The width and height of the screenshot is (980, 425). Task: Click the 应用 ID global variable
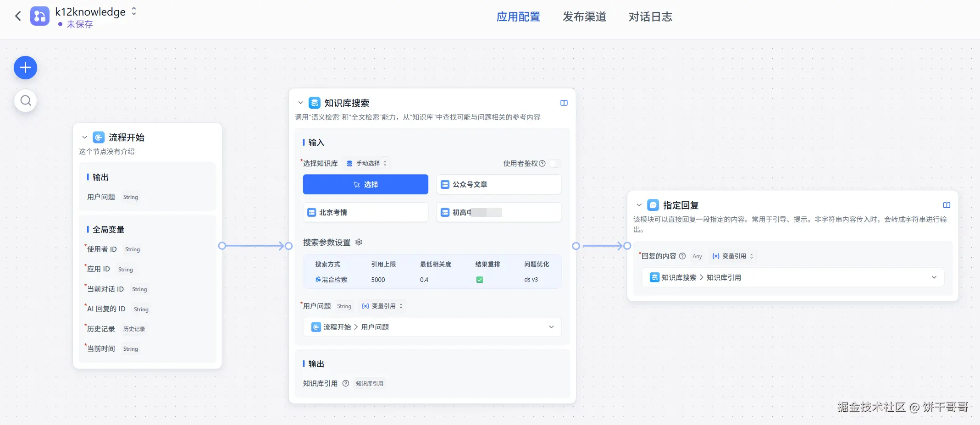point(98,269)
